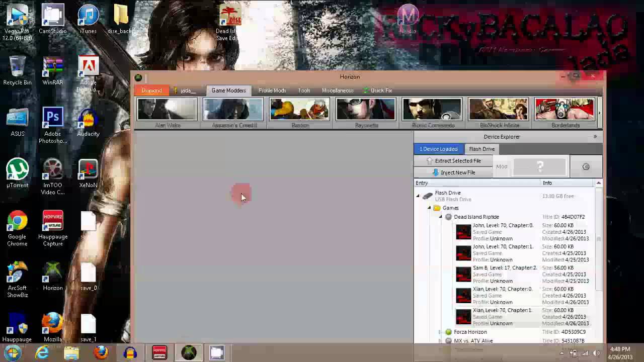The width and height of the screenshot is (644, 362).
Task: Open Horizon desktop shortcut
Action: (x=52, y=276)
